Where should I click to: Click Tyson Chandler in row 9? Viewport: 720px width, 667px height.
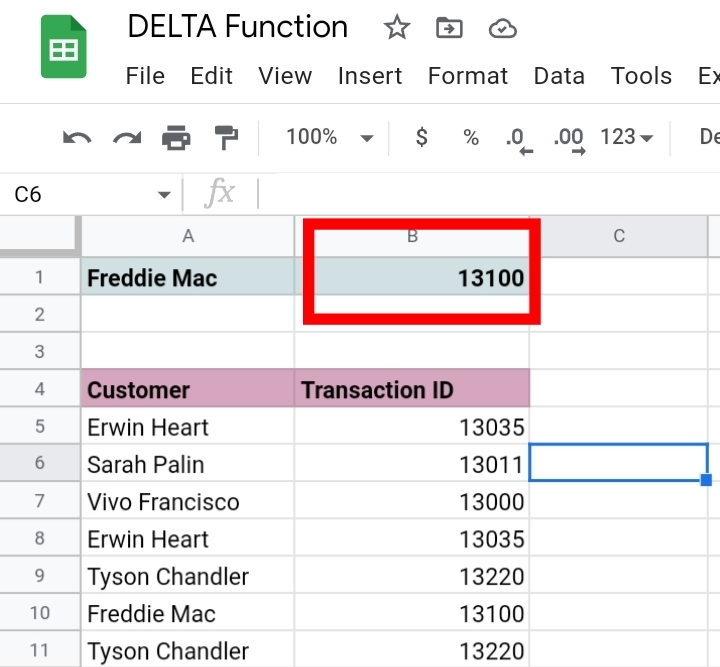click(x=188, y=575)
